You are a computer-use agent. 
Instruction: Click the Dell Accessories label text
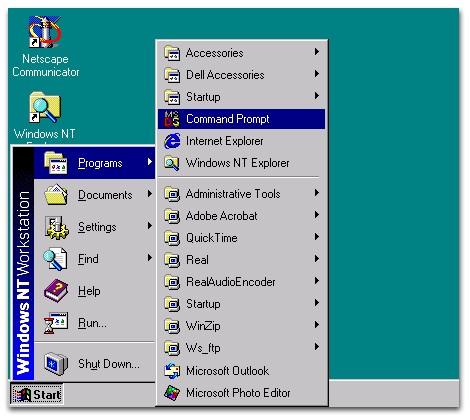point(225,75)
